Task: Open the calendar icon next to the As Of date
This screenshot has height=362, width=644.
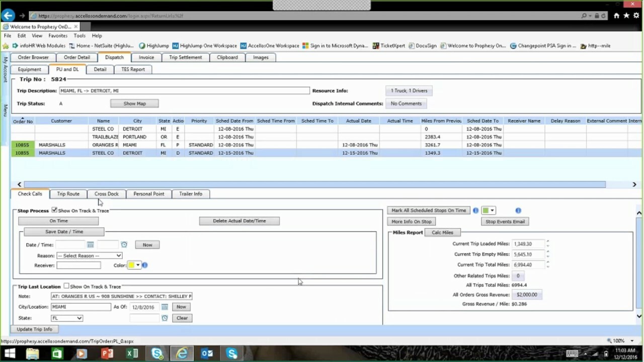Action: point(165,307)
